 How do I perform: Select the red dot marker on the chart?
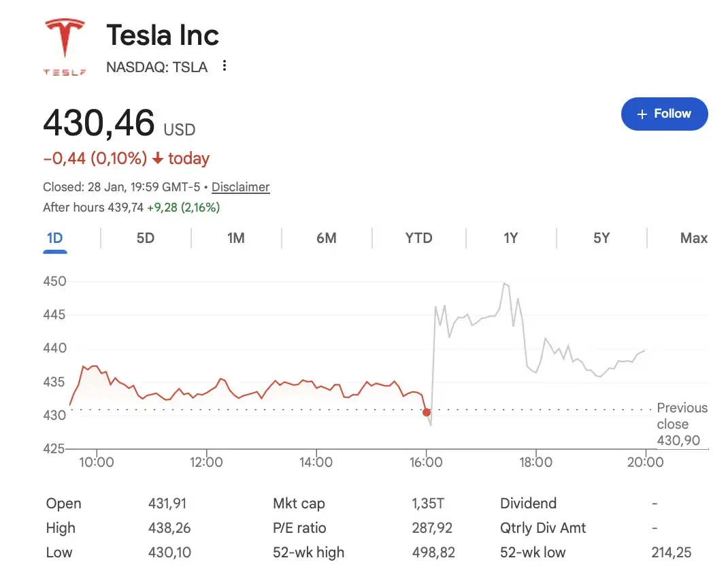coord(427,412)
